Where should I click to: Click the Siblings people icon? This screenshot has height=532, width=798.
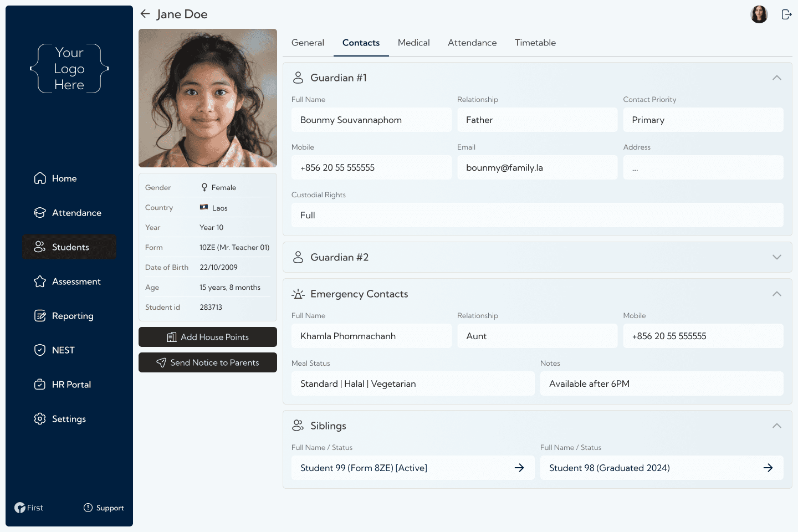[298, 426]
